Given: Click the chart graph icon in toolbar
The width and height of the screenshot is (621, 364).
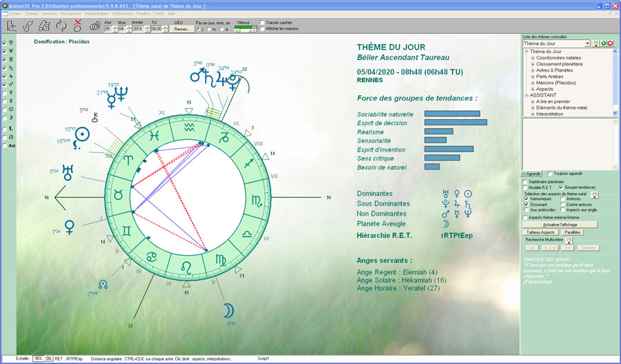Looking at the screenshot, I should (12, 26).
